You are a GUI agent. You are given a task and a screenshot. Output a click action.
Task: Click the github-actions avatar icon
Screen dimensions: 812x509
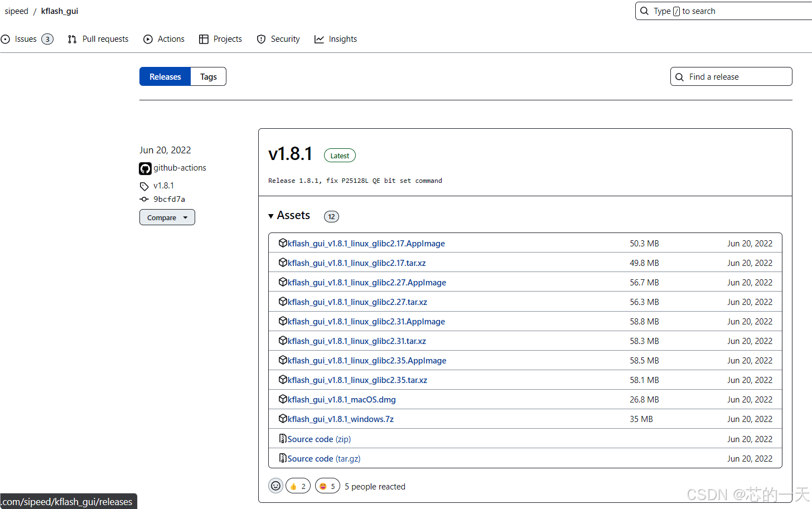145,168
